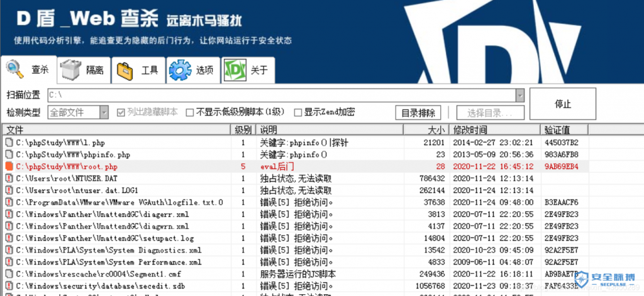Image resolution: width=644 pixels, height=296 pixels.
Task: Click the 选择目录... button
Action: [x=490, y=112]
